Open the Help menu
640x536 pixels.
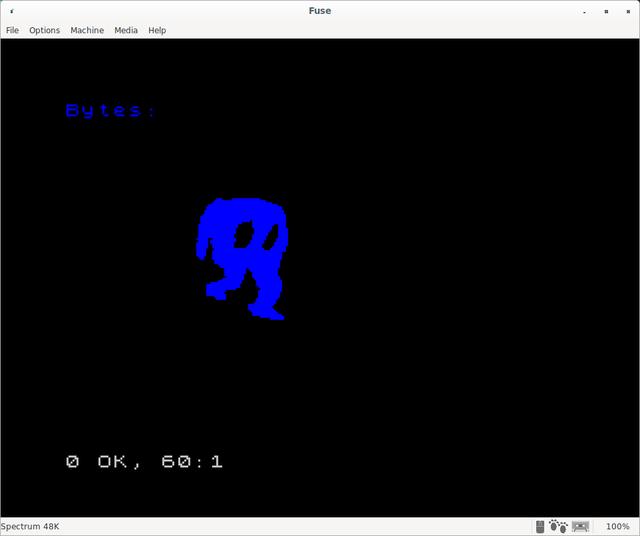157,30
